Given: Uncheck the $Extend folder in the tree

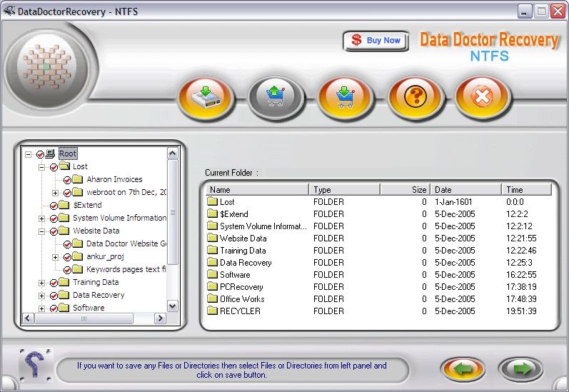Looking at the screenshot, I should point(54,206).
